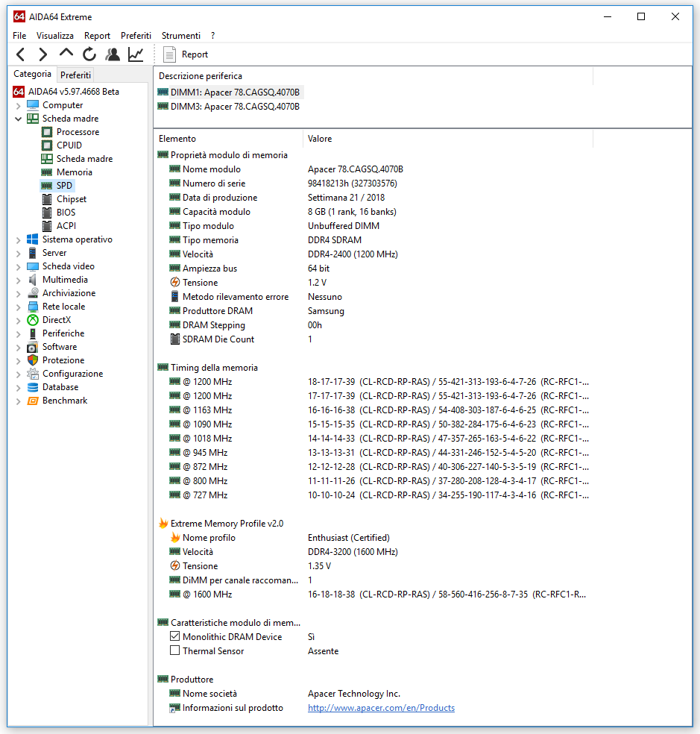Click the Report button in toolbar
The height and width of the screenshot is (734, 700).
click(186, 54)
